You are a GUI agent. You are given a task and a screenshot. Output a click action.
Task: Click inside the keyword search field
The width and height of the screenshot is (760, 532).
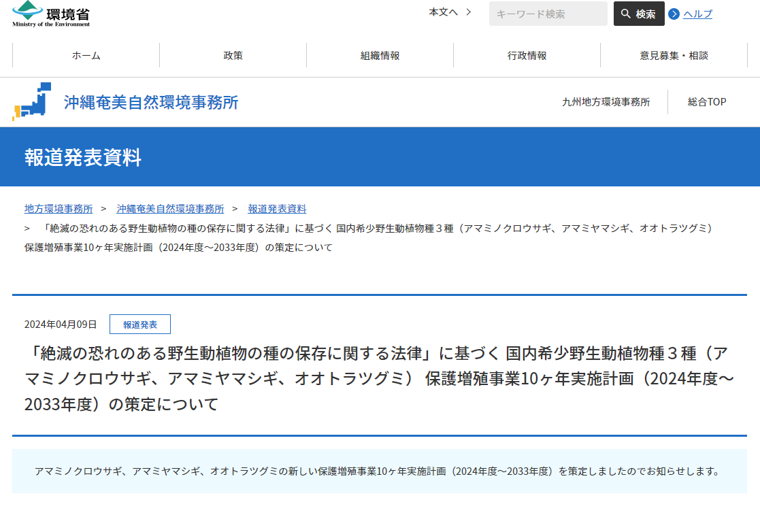[x=548, y=14]
